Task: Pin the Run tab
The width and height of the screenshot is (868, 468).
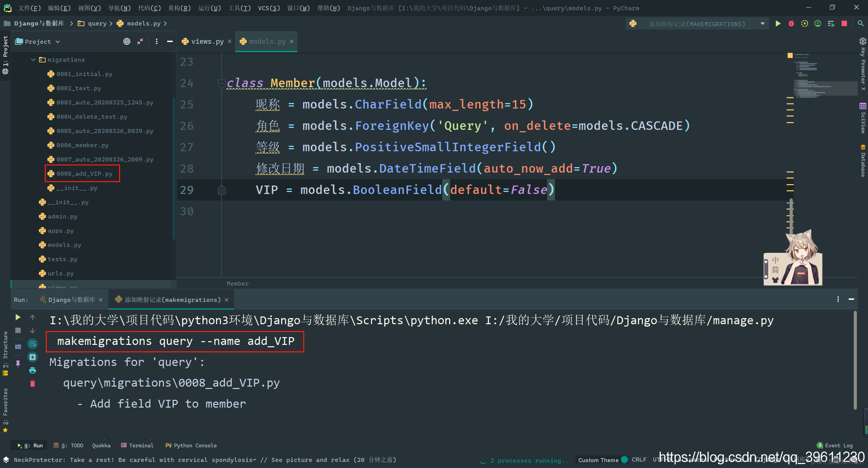Action: pos(18,364)
